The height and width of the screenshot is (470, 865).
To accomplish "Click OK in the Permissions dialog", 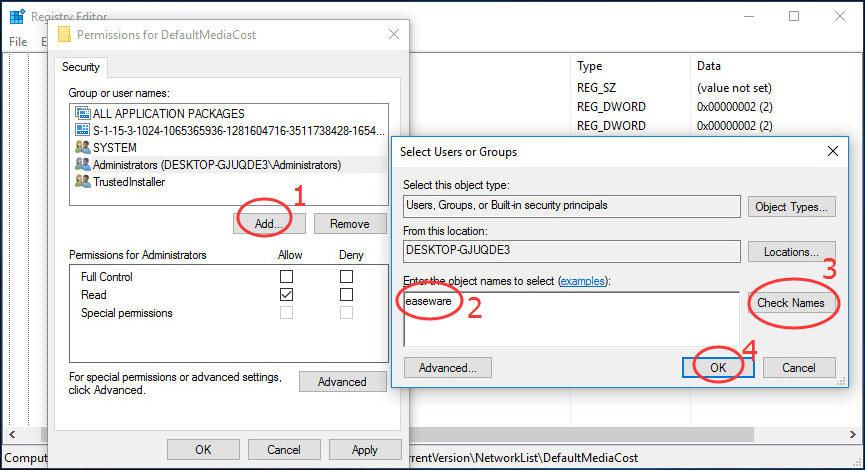I will pyautogui.click(x=204, y=450).
